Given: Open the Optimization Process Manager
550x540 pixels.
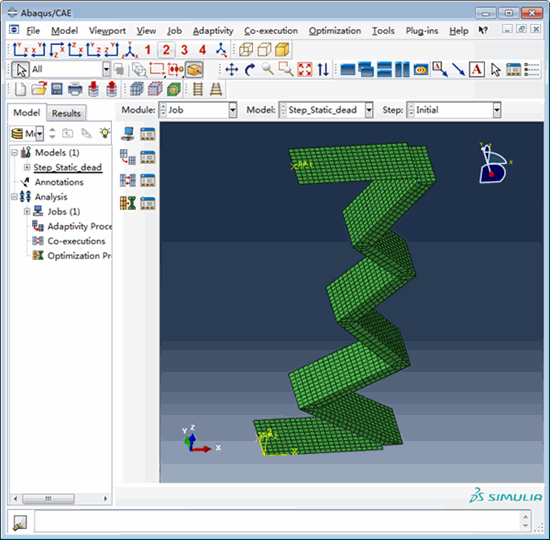Looking at the screenshot, I should [148, 203].
